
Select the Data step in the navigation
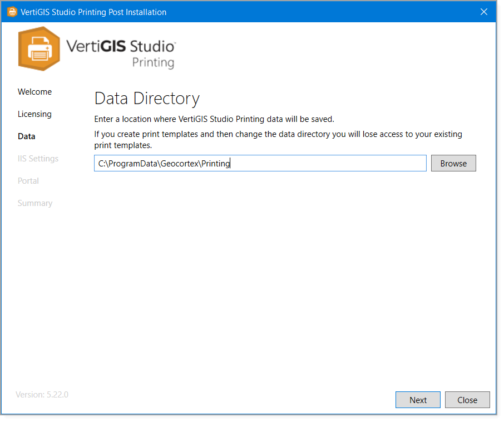27,136
